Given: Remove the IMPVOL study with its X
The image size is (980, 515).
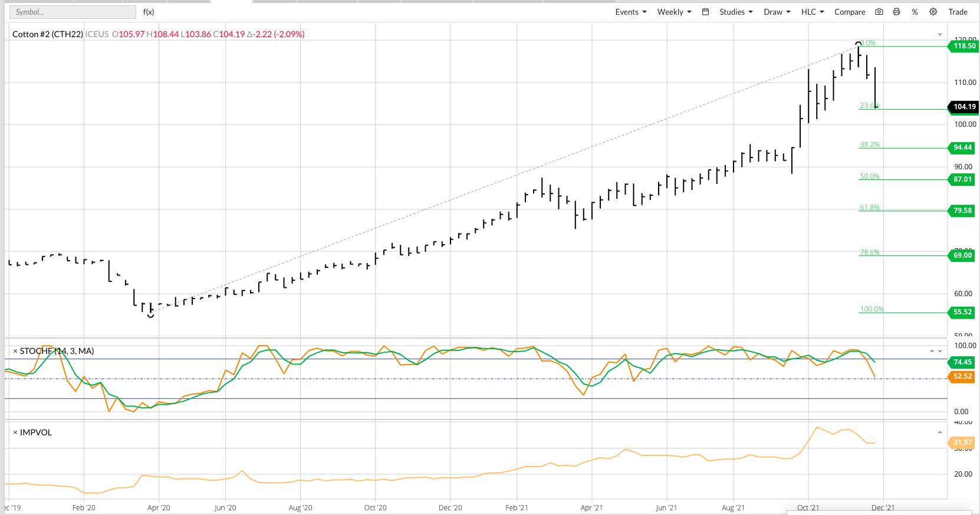Looking at the screenshot, I should click(15, 432).
